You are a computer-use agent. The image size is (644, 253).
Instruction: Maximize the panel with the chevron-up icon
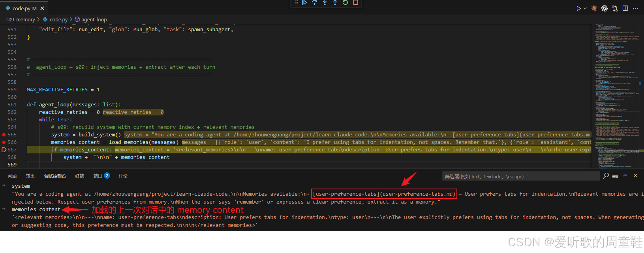coord(625,176)
